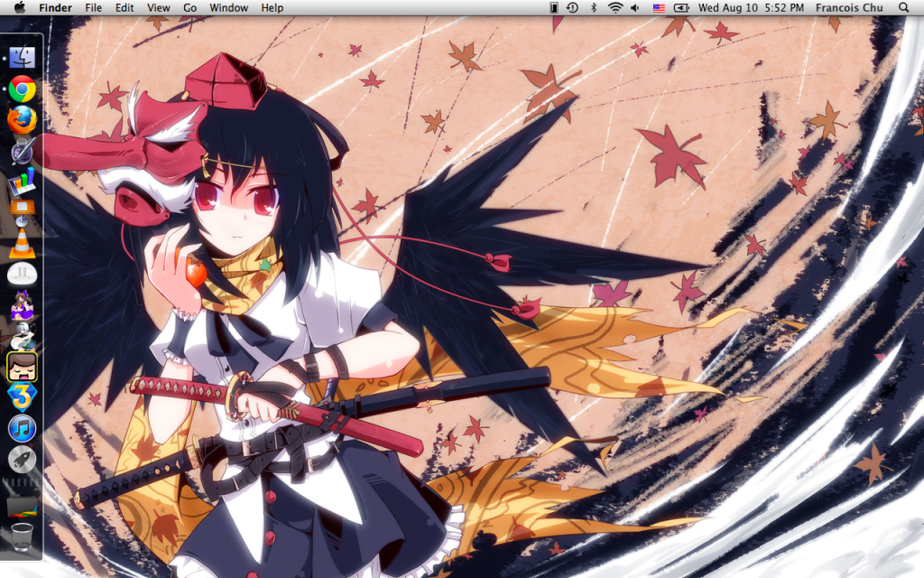The height and width of the screenshot is (578, 924).
Task: Open the Window menu
Action: (x=228, y=7)
